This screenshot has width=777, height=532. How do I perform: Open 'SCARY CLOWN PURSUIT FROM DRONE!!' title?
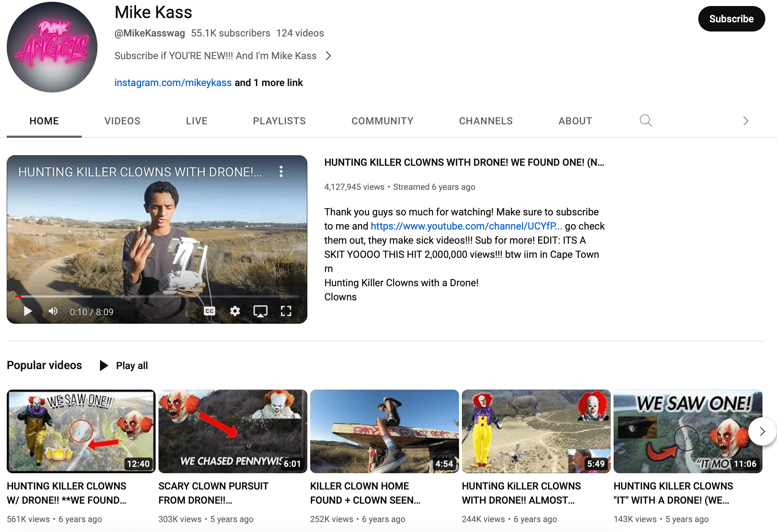point(213,493)
